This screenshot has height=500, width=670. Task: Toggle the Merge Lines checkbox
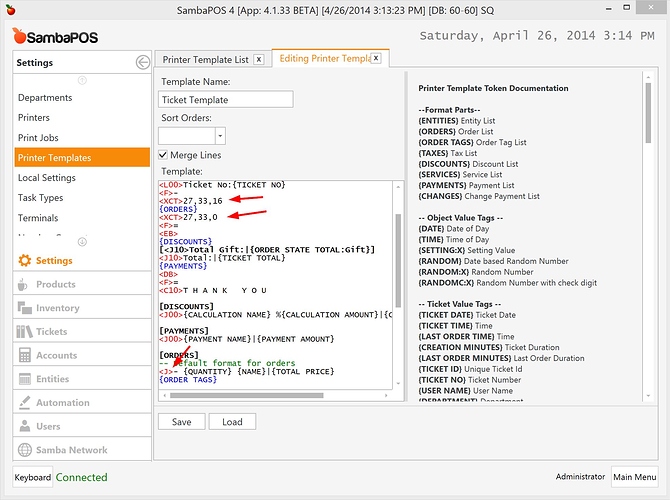(163, 155)
